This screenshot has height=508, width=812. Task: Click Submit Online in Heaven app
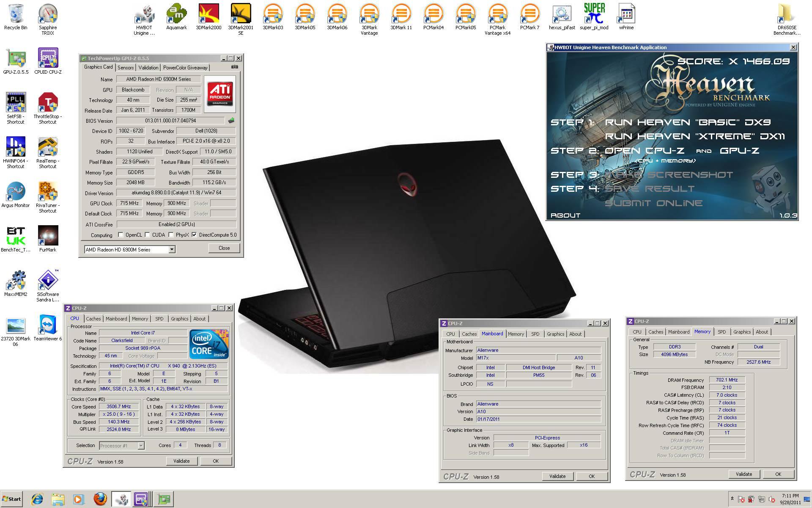point(653,203)
